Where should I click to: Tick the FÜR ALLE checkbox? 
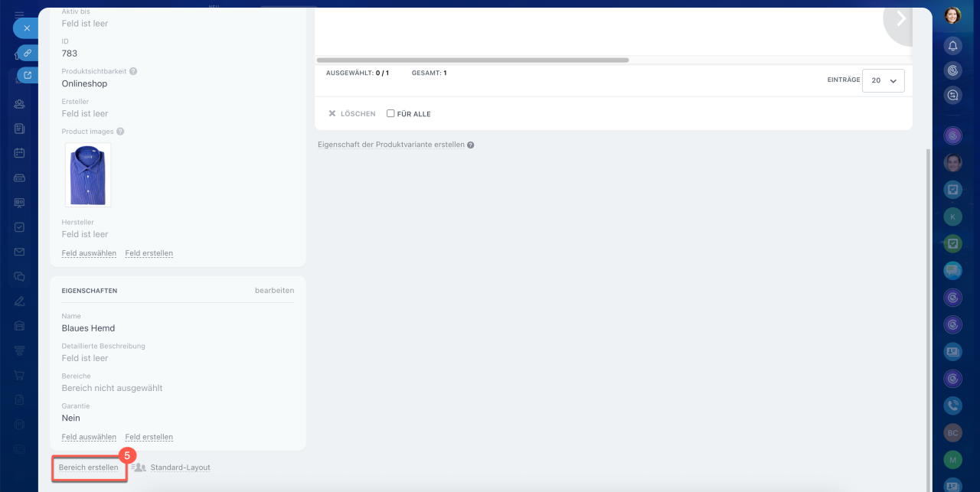(390, 113)
